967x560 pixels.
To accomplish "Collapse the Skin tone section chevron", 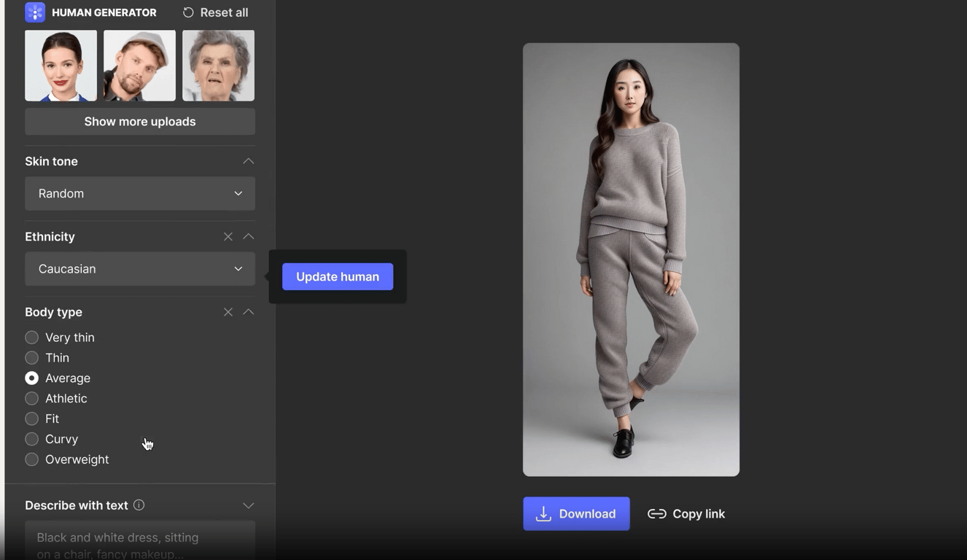I will (x=248, y=160).
